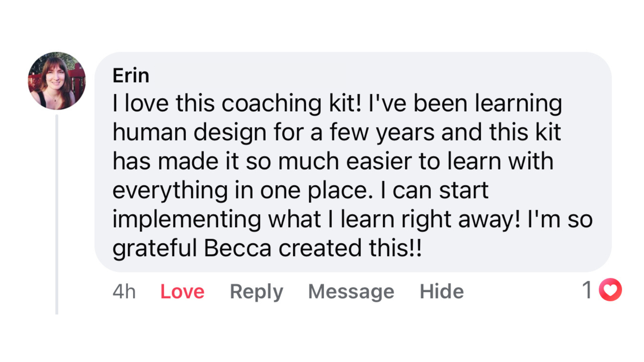Image resolution: width=644 pixels, height=362 pixels.
Task: Open the reaction count number 1
Action: pos(587,290)
